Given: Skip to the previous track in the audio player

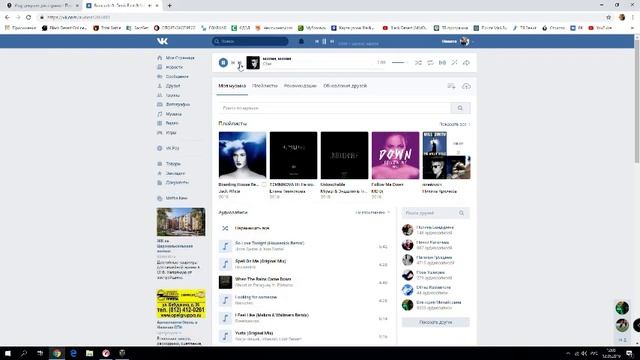Looking at the screenshot, I should 233,62.
